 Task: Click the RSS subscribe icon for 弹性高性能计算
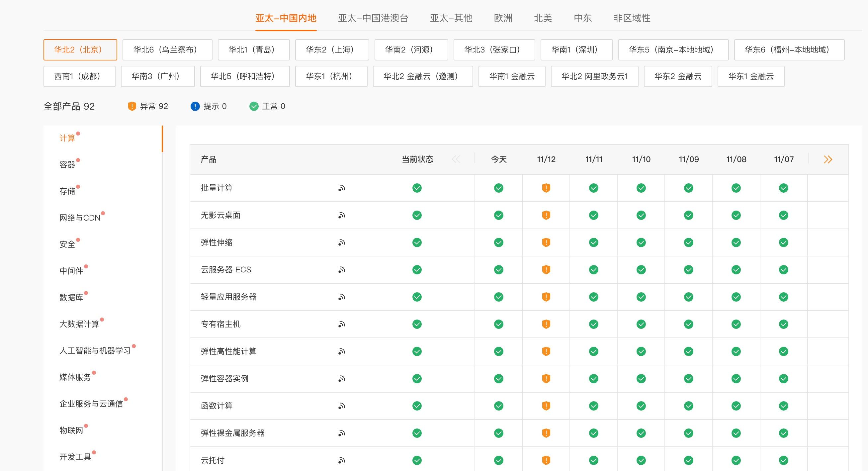coord(342,352)
